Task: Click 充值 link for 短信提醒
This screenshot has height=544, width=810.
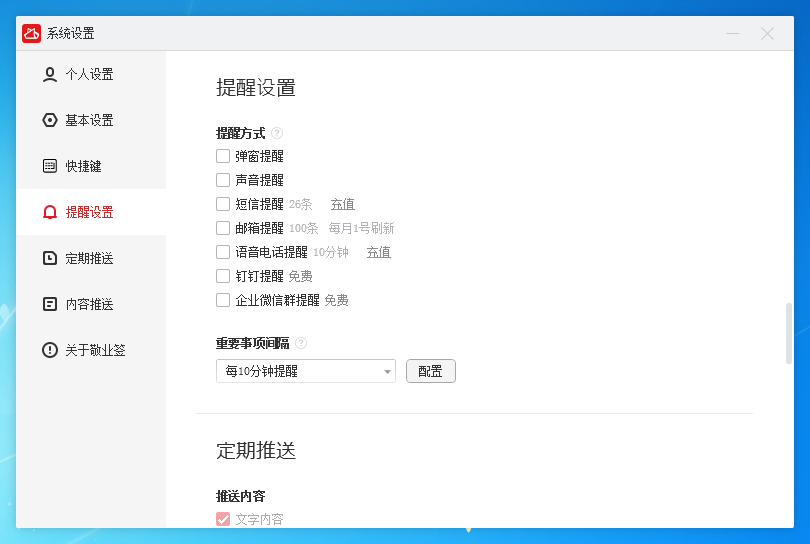Action: [342, 204]
